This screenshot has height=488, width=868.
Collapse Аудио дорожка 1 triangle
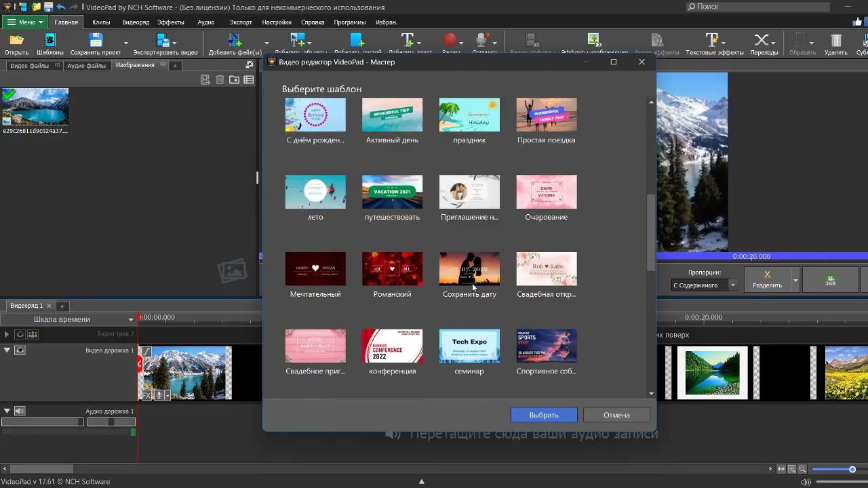7,411
